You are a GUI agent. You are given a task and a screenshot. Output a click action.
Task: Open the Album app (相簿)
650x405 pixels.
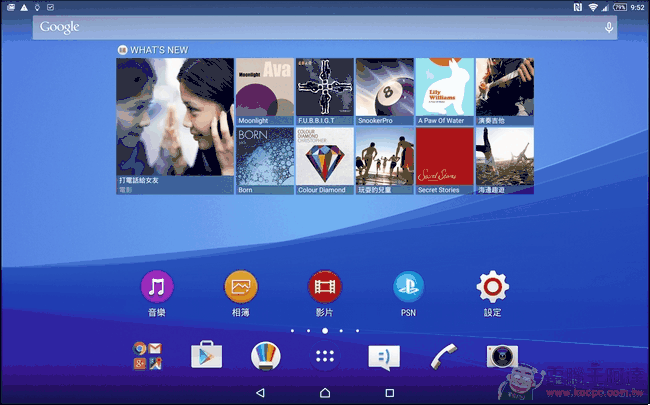(241, 287)
